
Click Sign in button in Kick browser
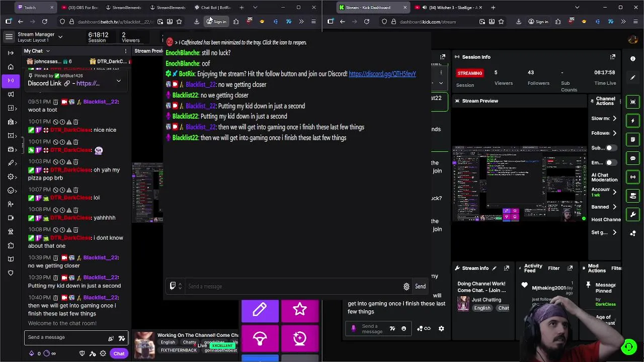tap(538, 22)
